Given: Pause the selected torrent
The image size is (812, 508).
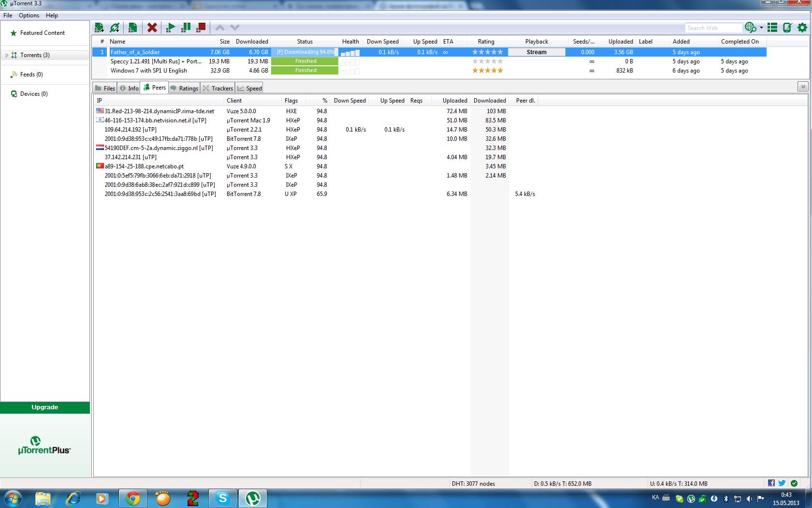Looking at the screenshot, I should 186,28.
